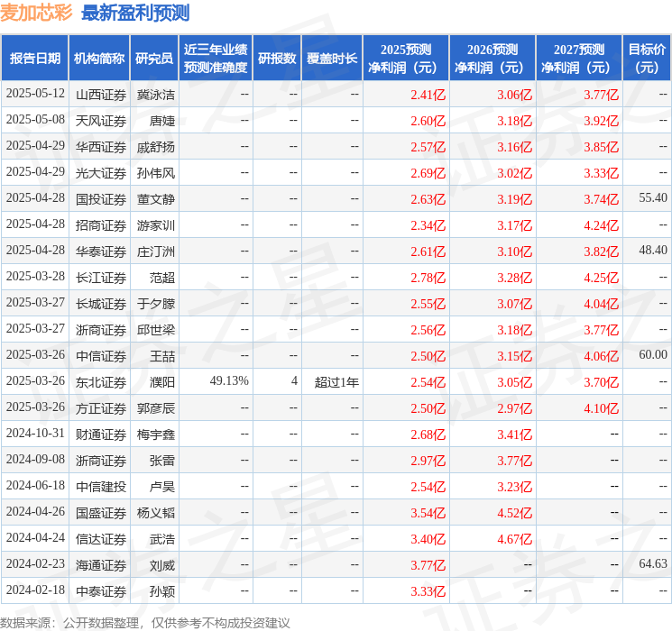Image resolution: width=672 pixels, height=631 pixels.
Task: Click target price 55.40
Action: [653, 198]
